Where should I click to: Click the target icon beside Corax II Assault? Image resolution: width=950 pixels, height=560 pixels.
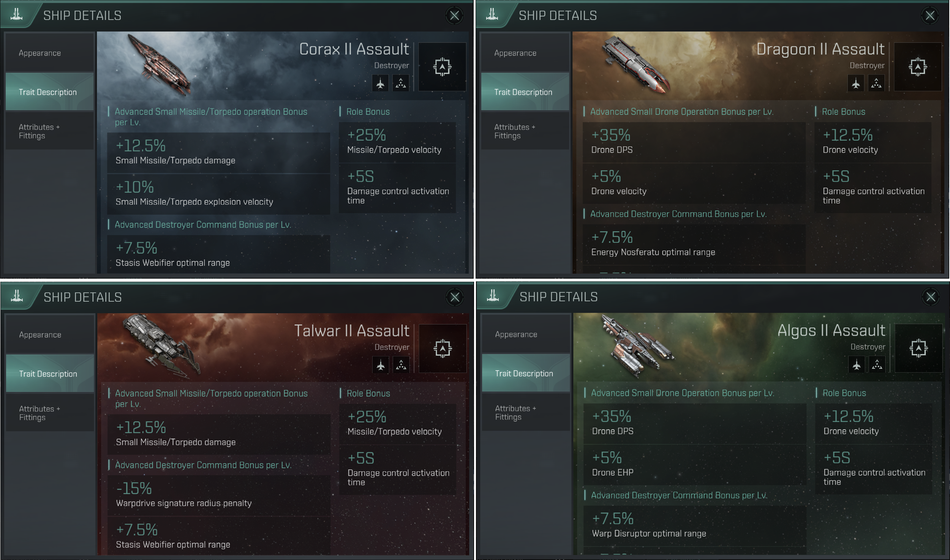click(442, 67)
